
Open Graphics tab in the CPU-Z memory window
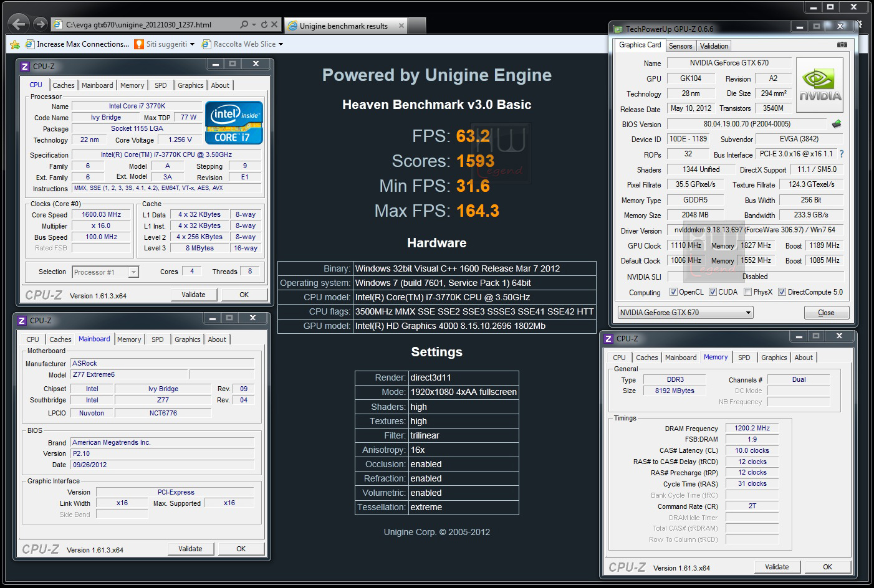tap(774, 358)
